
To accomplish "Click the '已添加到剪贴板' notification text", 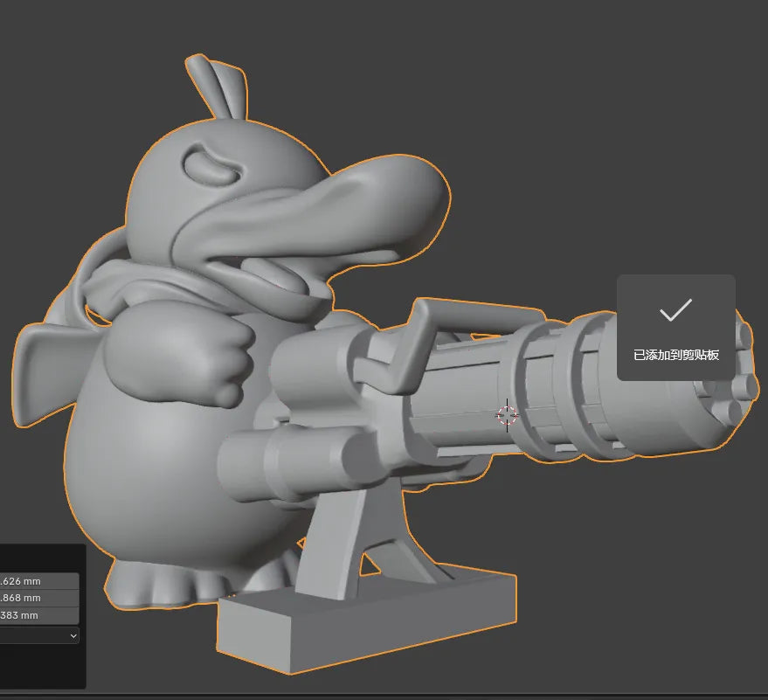I will [676, 355].
